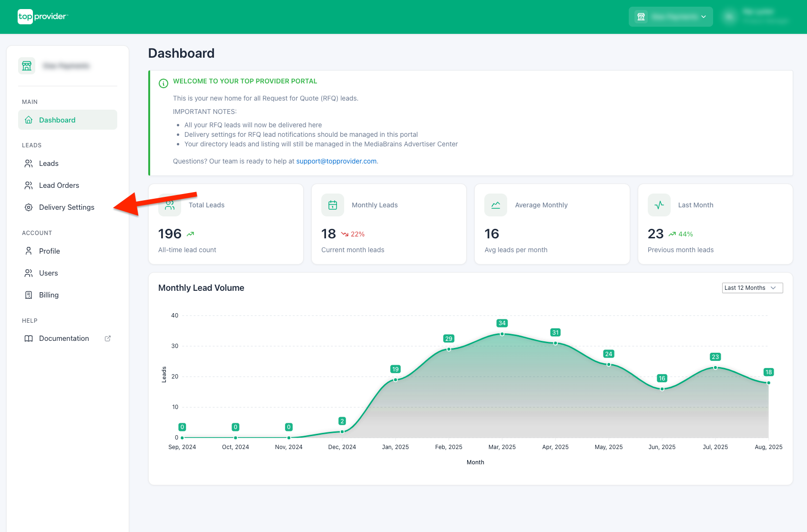Image resolution: width=807 pixels, height=532 pixels.
Task: Click the Average Monthly chart icon
Action: 496,205
